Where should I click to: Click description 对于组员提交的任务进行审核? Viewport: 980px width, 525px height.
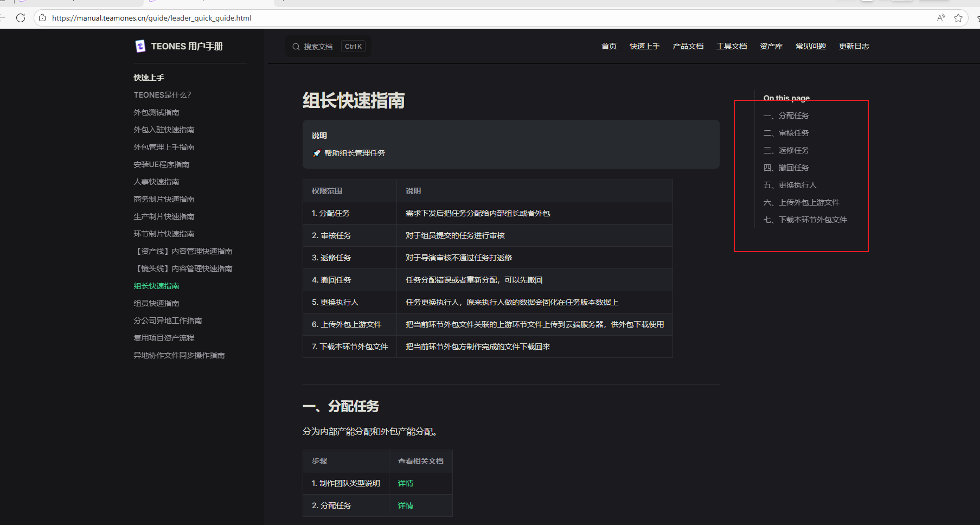coord(455,235)
